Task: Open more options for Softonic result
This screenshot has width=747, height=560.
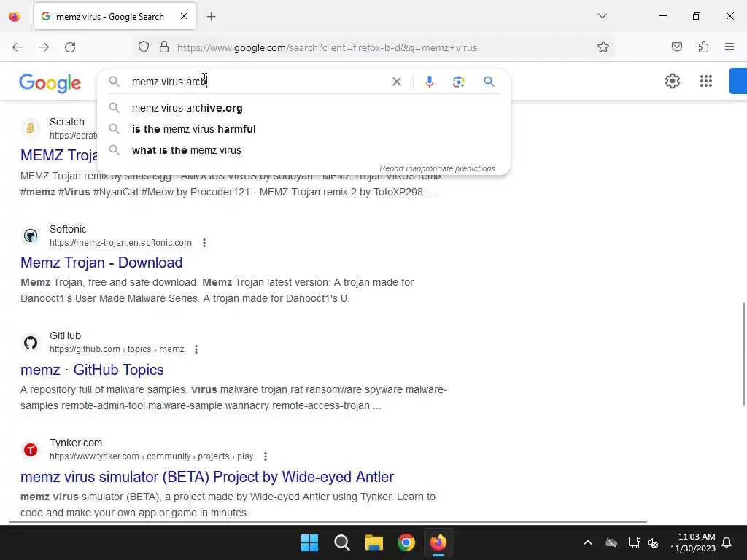Action: (204, 243)
